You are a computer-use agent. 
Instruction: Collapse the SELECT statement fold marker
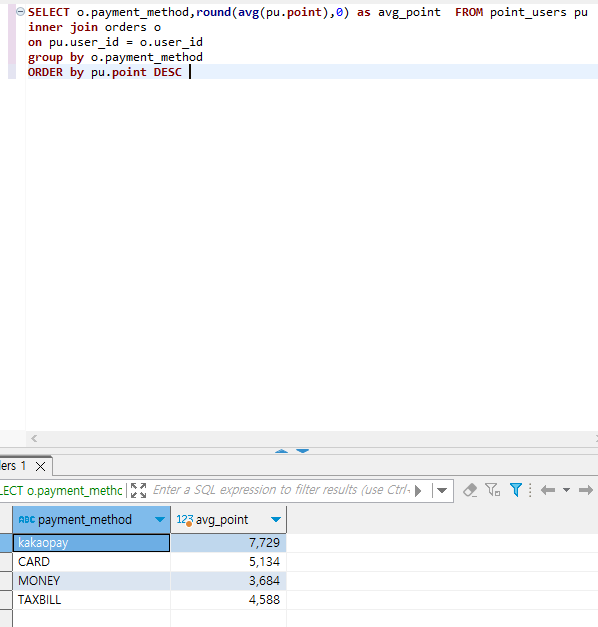pos(20,12)
